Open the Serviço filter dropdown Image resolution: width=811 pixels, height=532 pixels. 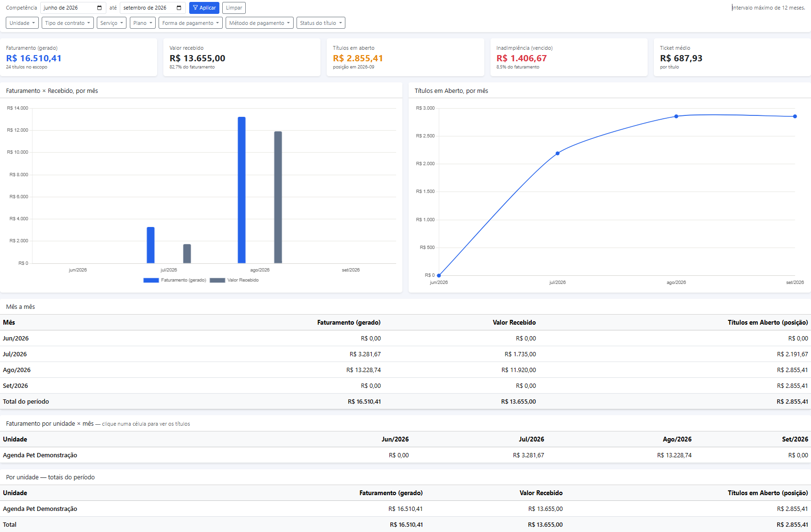[x=112, y=23]
